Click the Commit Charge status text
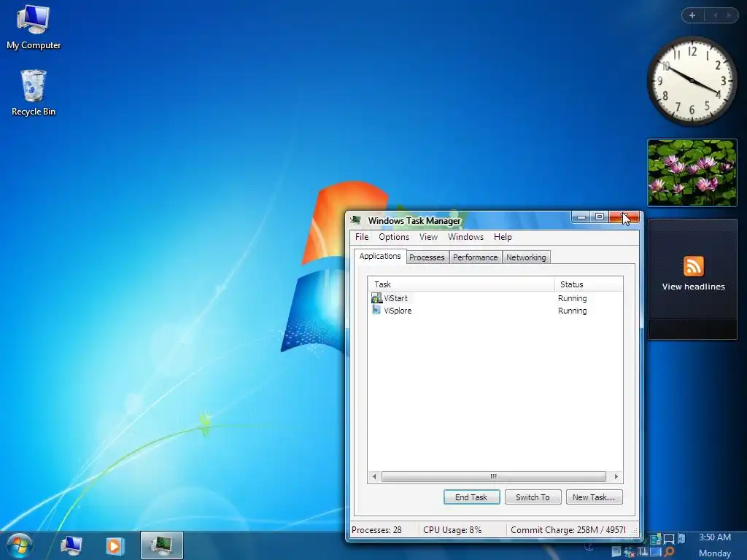 pyautogui.click(x=568, y=530)
